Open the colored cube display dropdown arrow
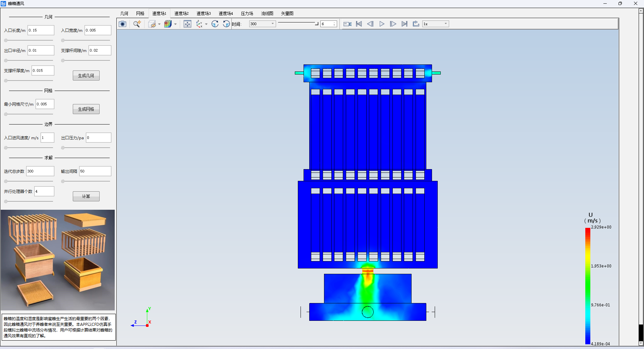 click(175, 24)
